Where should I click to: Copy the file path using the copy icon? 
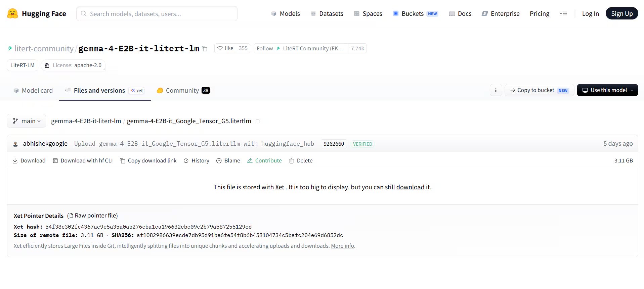click(x=257, y=121)
